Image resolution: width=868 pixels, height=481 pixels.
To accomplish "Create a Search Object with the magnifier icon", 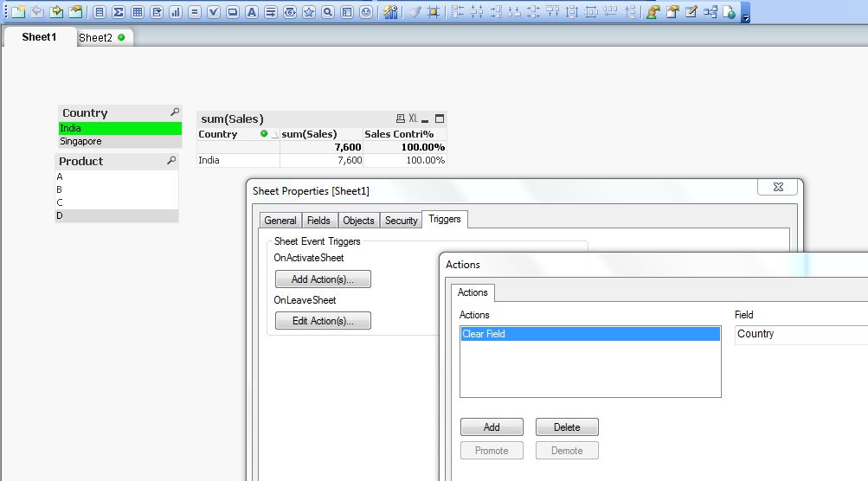I will tap(328, 11).
